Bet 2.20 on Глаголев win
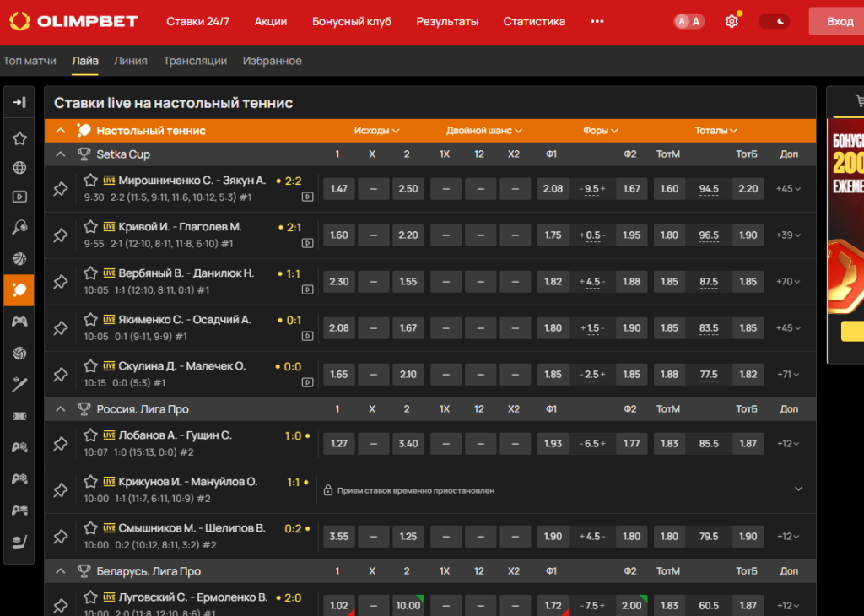The height and width of the screenshot is (616, 864). [408, 235]
